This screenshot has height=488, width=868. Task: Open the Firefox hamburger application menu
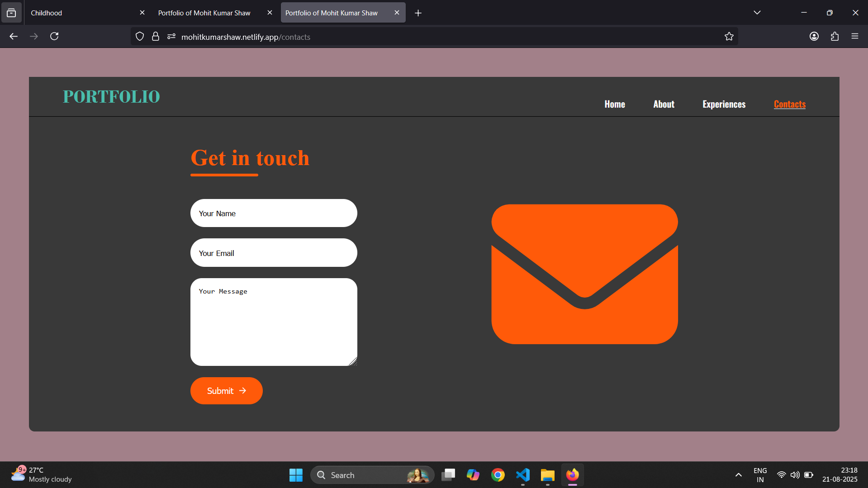[x=854, y=37]
